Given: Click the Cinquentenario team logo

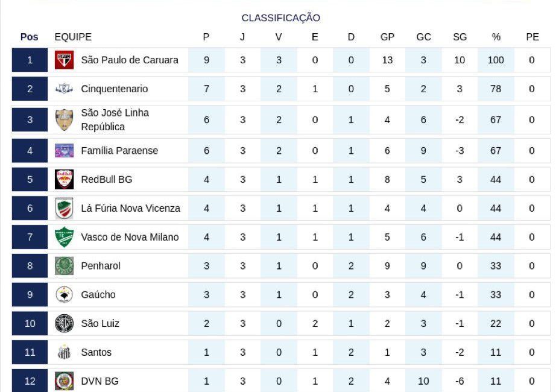Looking at the screenshot, I should [x=64, y=89].
